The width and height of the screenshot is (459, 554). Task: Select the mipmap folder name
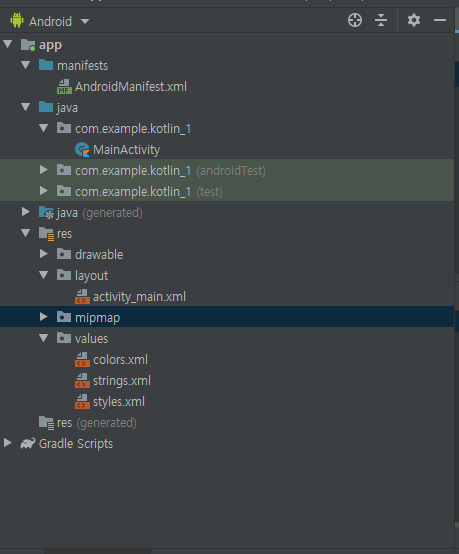pyautogui.click(x=98, y=318)
